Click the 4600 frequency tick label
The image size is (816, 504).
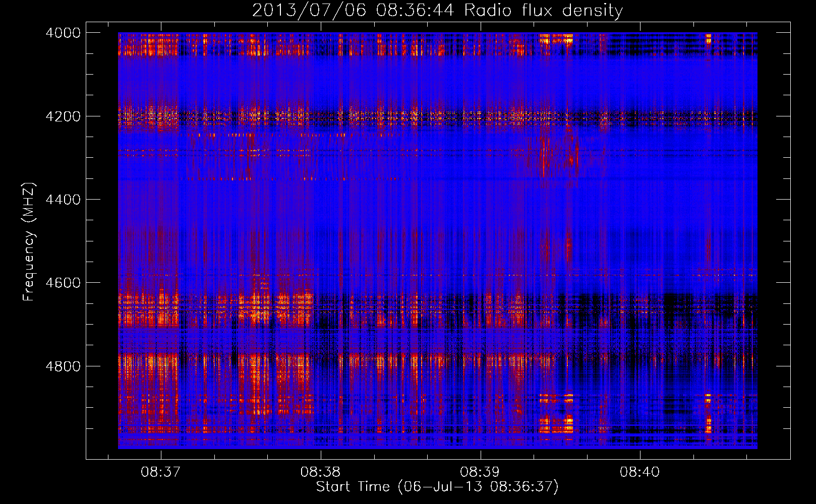(63, 283)
